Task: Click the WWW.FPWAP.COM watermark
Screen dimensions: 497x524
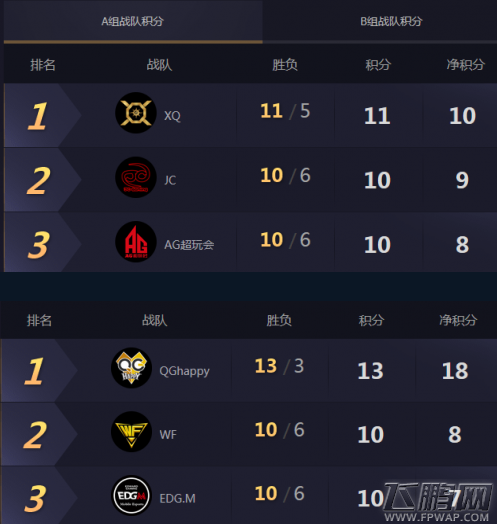Action: coord(437,517)
